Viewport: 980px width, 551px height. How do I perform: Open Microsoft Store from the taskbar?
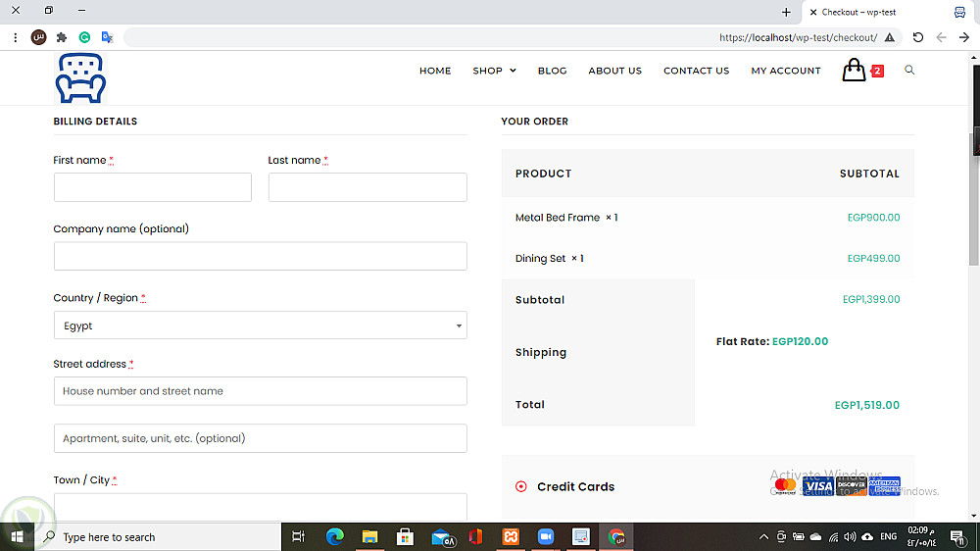click(x=405, y=536)
